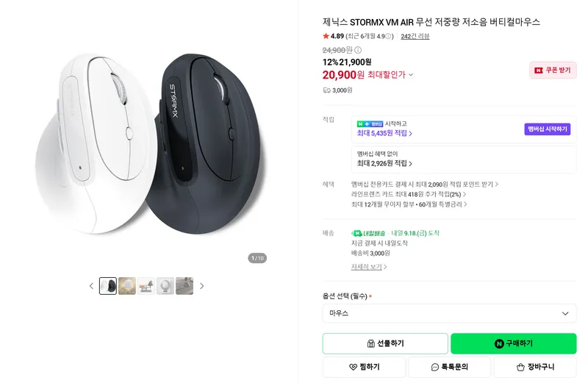Click the green 구매하기 button
588x383 pixels.
(513, 343)
